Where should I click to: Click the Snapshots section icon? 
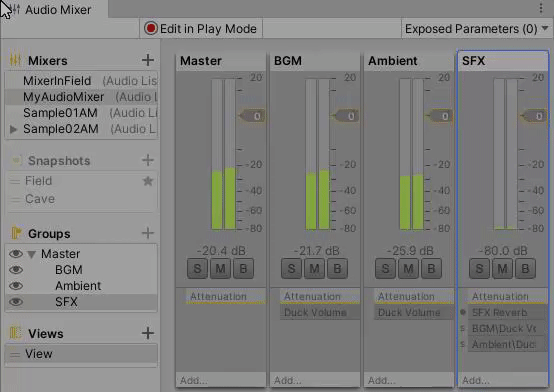16,160
